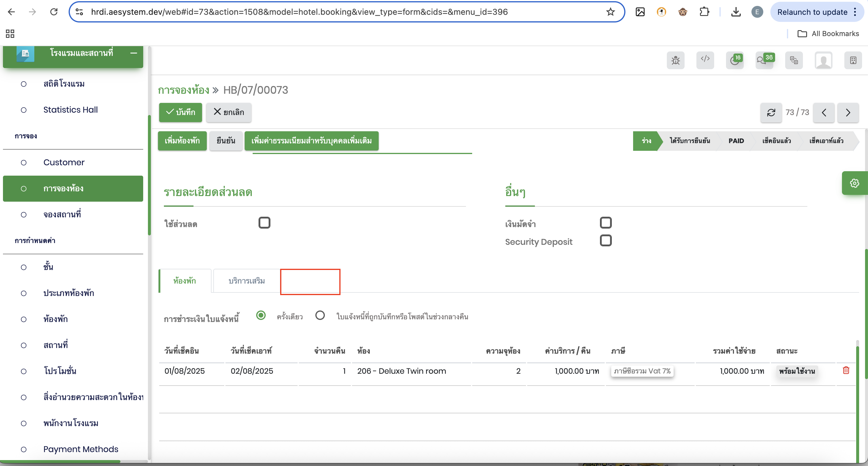Open the green settings gear panel

854,183
